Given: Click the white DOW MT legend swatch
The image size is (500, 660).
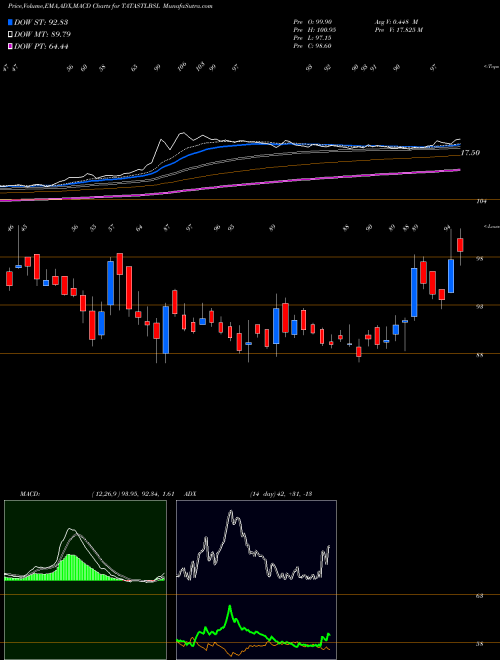Looking at the screenshot, I should pyautogui.click(x=11, y=34).
